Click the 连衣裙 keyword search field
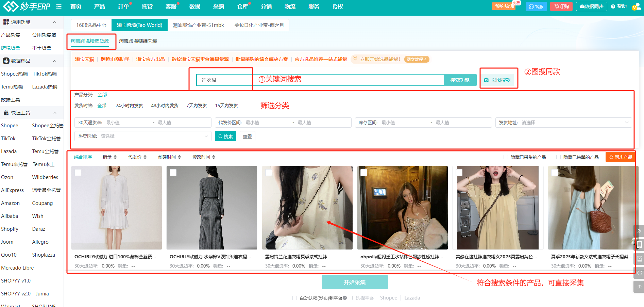This screenshot has width=644, height=307. 320,80
